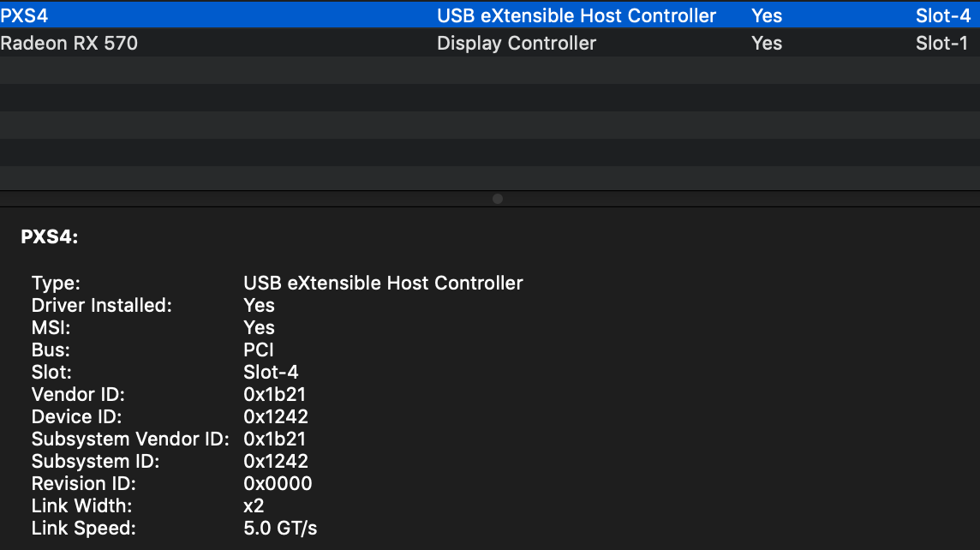Click the Subsystem Vendor ID label
The image size is (980, 550).
tap(130, 439)
